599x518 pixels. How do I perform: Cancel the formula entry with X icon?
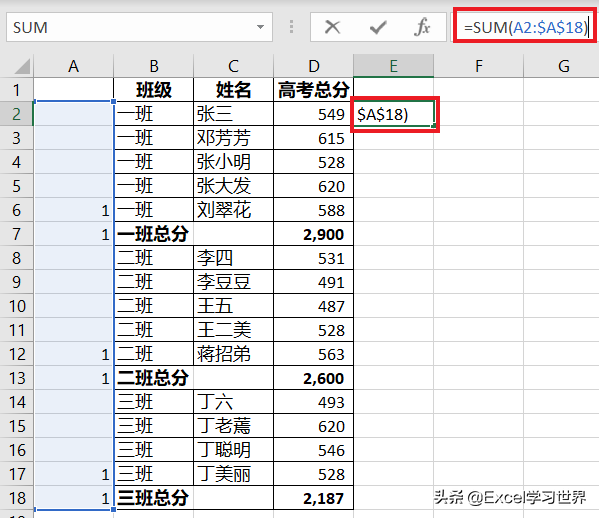[332, 27]
